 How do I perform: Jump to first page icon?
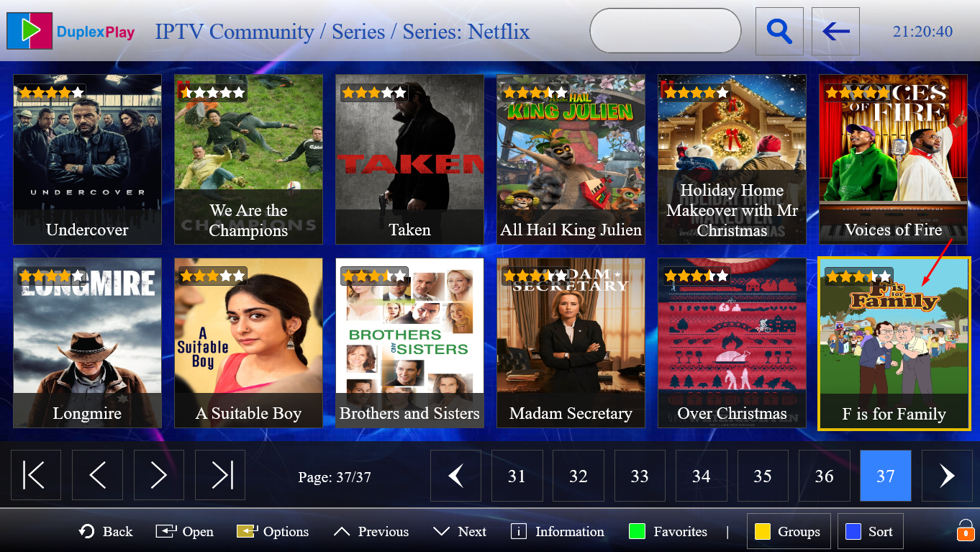pyautogui.click(x=36, y=476)
